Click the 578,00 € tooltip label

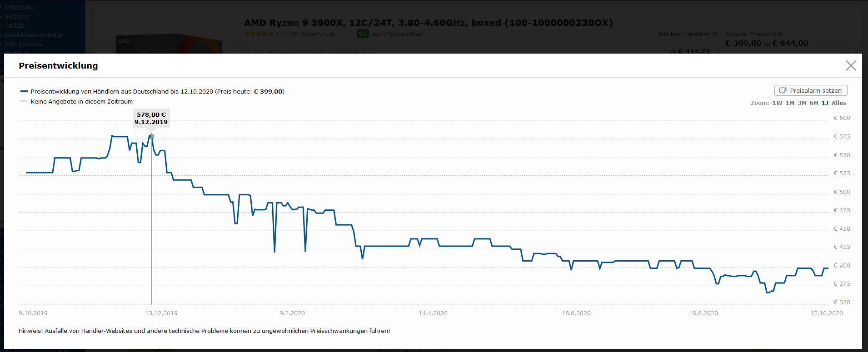pyautogui.click(x=151, y=118)
